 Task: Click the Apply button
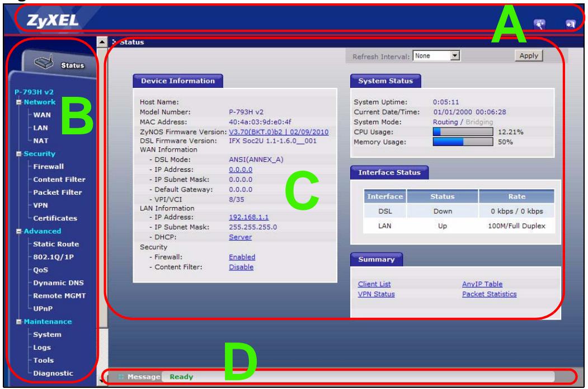click(528, 56)
